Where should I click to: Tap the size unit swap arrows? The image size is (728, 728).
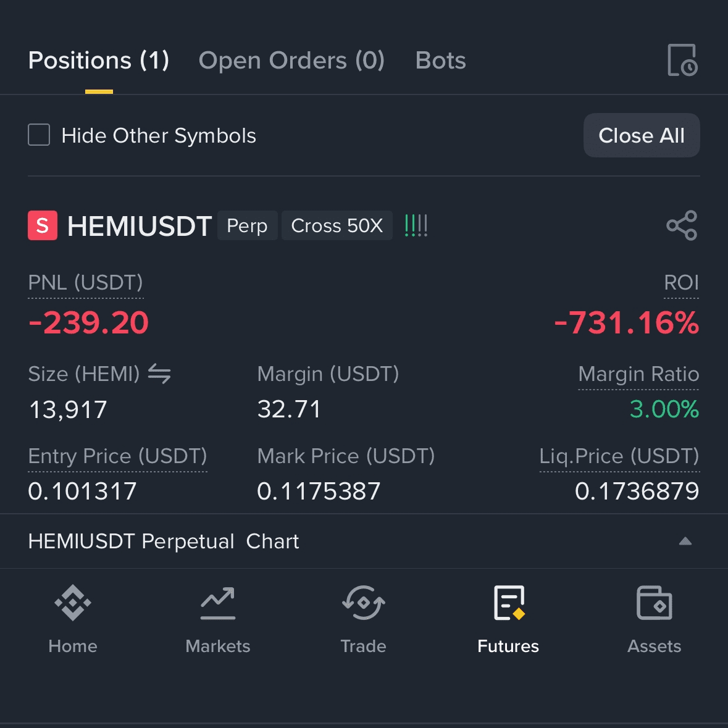159,374
